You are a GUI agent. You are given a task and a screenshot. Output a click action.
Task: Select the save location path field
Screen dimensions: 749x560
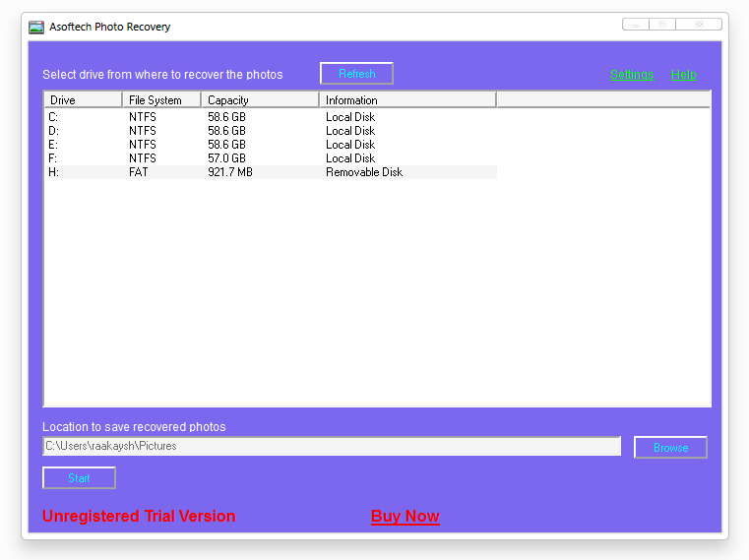click(x=332, y=446)
